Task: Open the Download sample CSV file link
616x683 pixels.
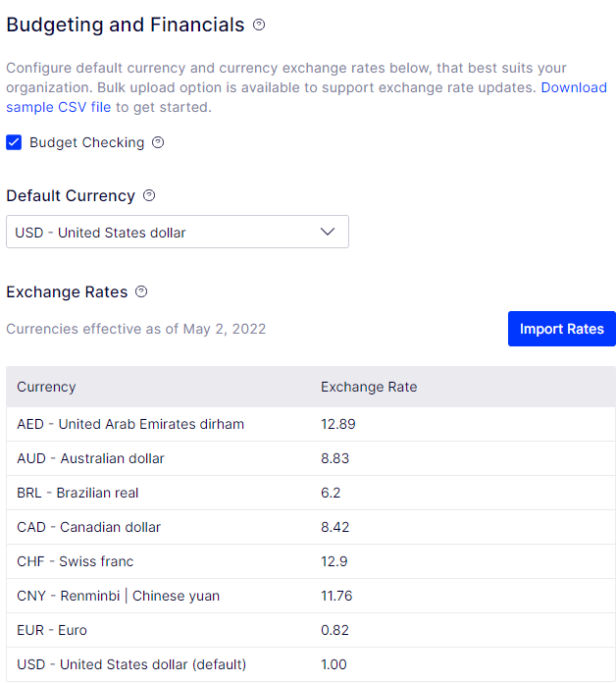Action: (x=59, y=107)
